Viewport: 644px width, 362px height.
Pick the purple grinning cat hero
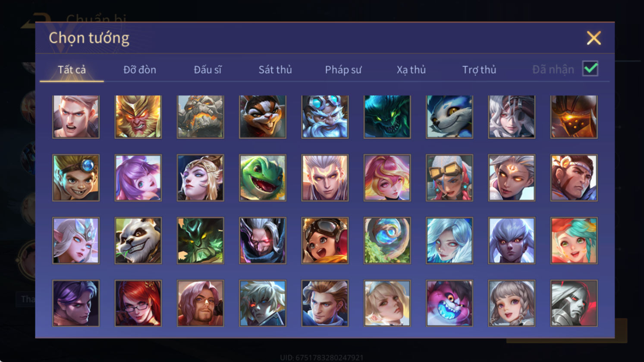coord(449,303)
